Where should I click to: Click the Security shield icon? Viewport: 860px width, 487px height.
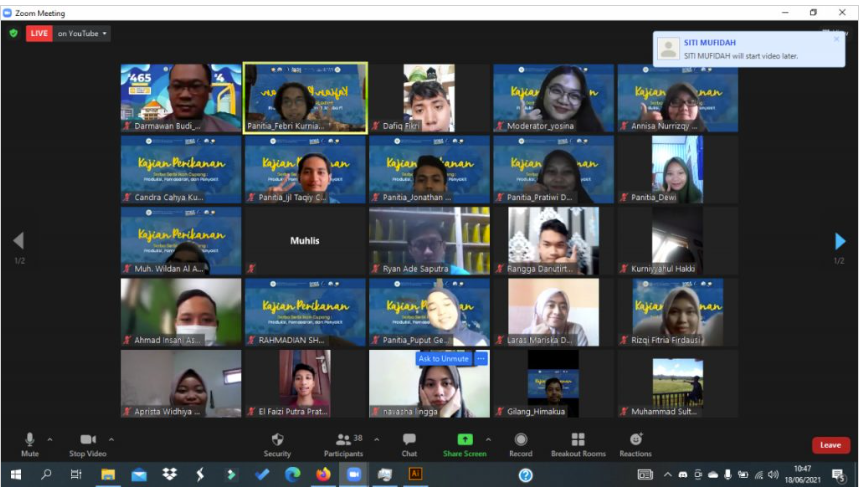pos(277,440)
